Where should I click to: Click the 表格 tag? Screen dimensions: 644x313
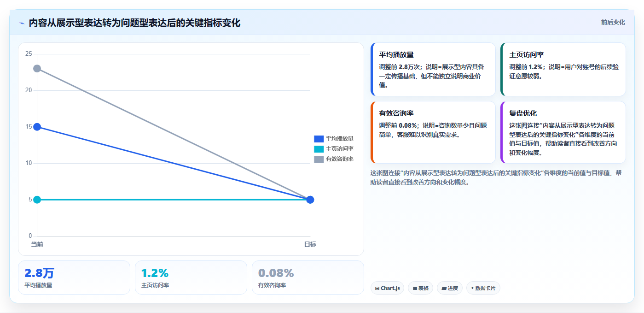pos(420,288)
